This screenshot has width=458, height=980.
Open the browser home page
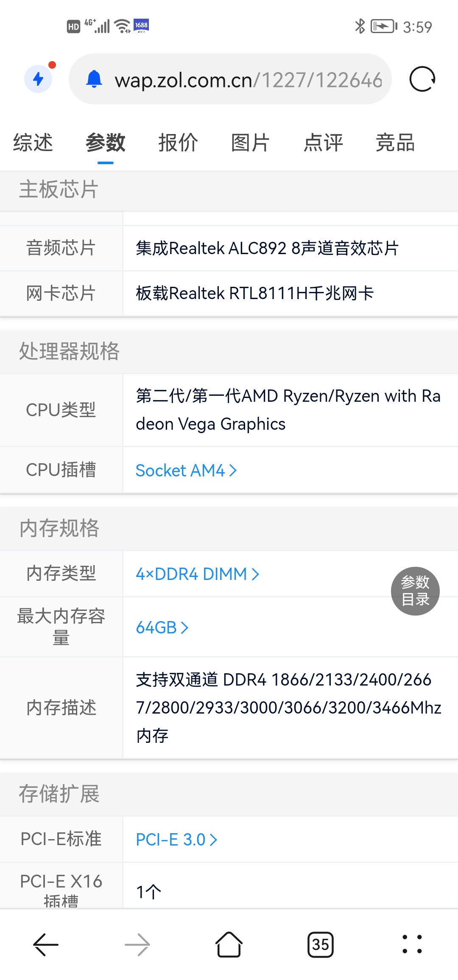coord(229,944)
